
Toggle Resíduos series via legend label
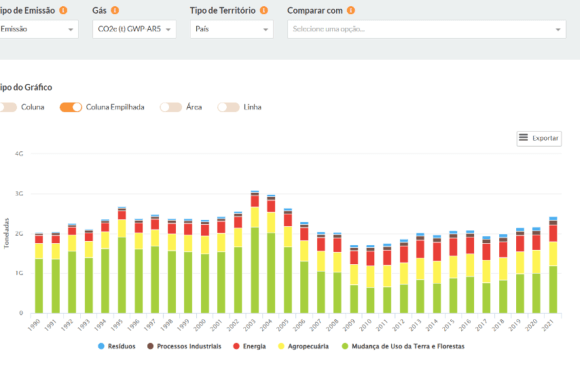tap(121, 346)
